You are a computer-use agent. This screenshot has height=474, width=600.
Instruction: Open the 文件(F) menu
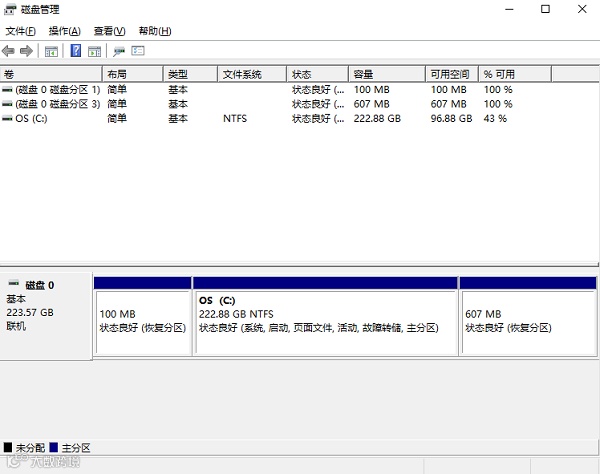coord(21,31)
